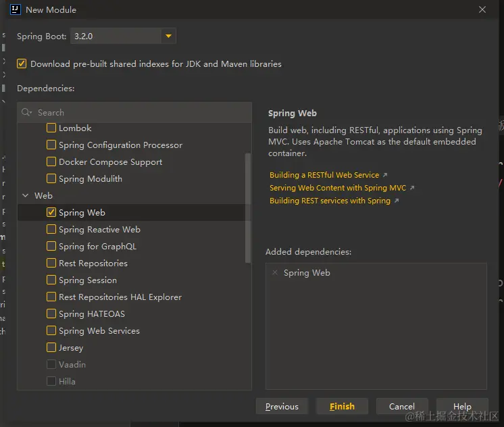This screenshot has width=504, height=427.
Task: Check Spring Reactive Web
Action: pyautogui.click(x=51, y=229)
